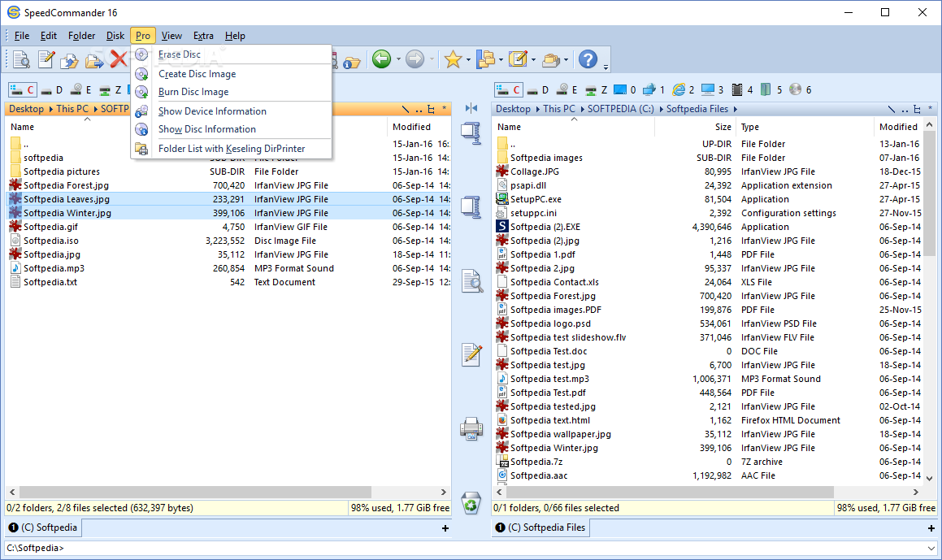
Task: Select Show Device Information menu entry
Action: [x=212, y=111]
